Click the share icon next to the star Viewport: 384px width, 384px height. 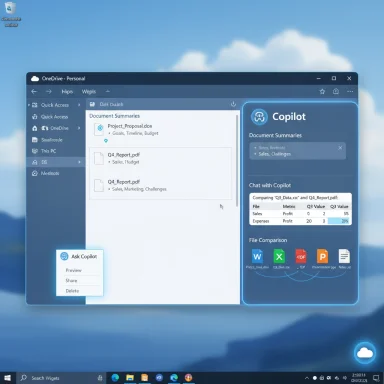pos(336,91)
